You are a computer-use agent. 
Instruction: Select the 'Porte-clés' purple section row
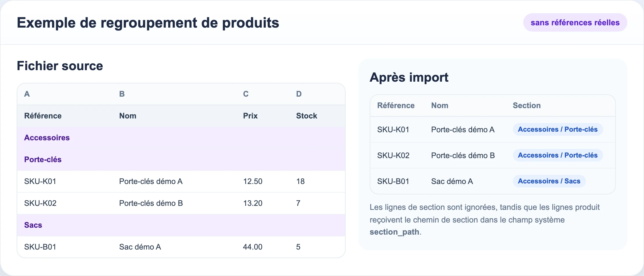point(181,160)
